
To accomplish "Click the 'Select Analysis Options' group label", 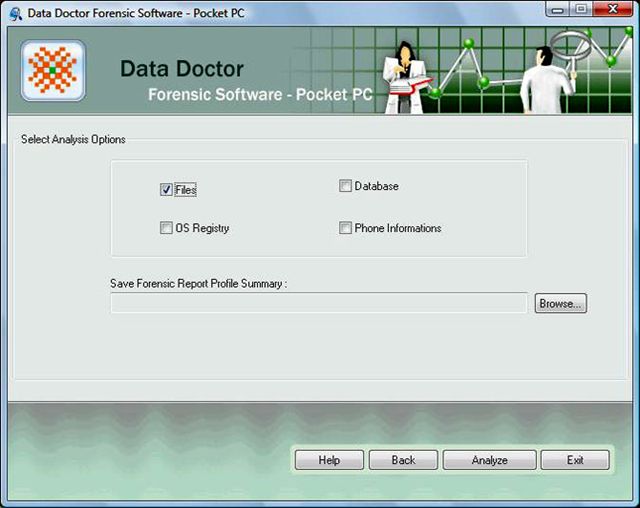I will point(73,139).
